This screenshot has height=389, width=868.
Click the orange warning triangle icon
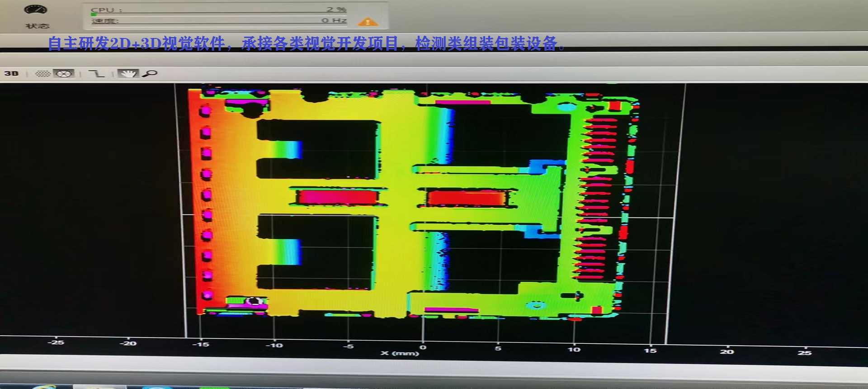click(368, 22)
